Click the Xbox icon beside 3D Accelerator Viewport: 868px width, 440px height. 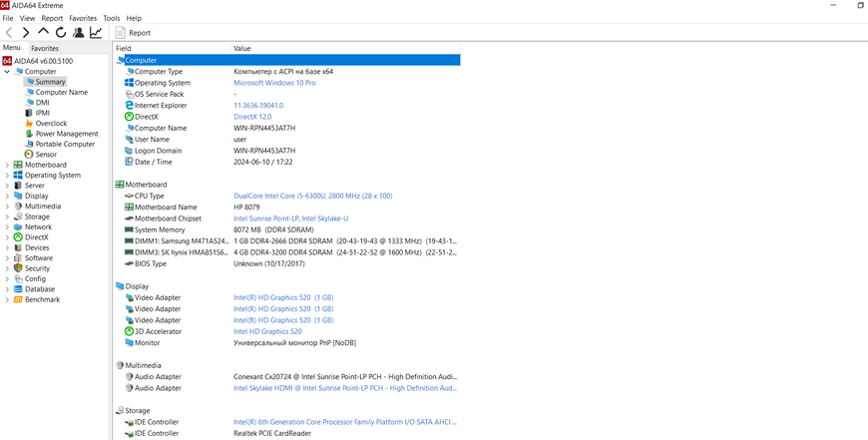point(129,331)
